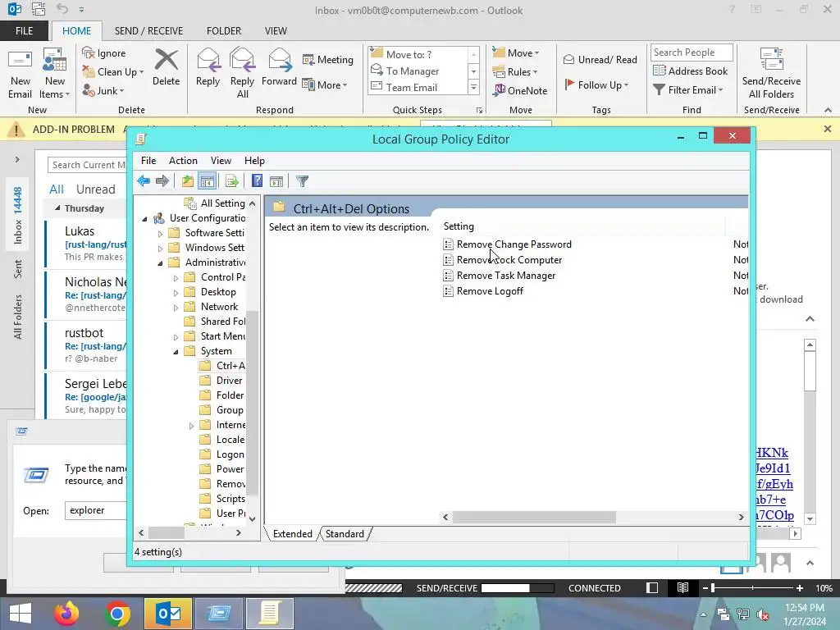Select the Remove Logoff setting
This screenshot has width=840, height=630.
[490, 291]
